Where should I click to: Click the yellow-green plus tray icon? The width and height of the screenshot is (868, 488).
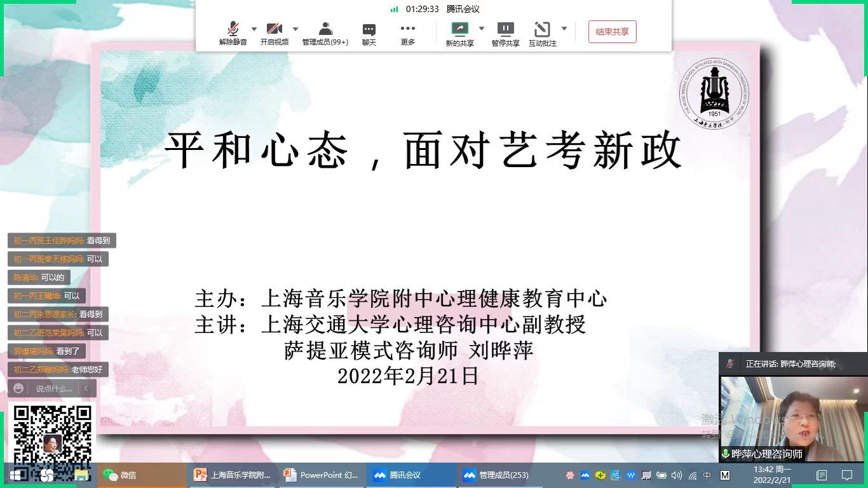click(600, 475)
